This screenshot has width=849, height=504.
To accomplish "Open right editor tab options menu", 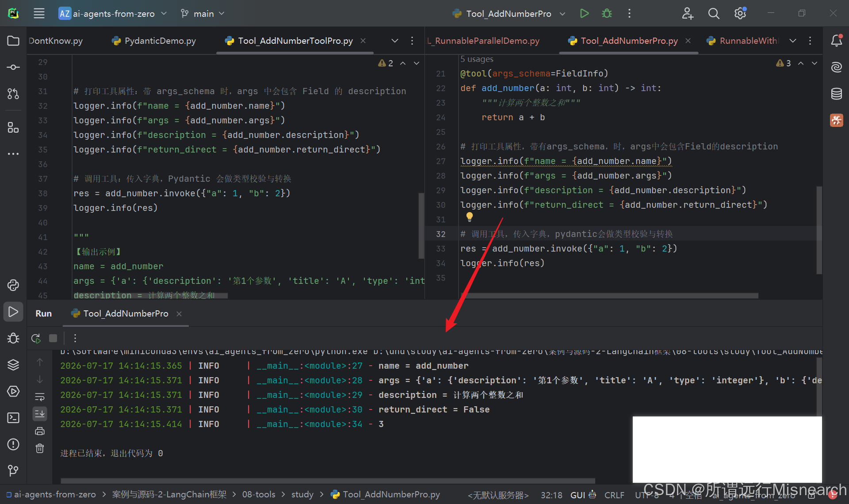I will coord(810,41).
